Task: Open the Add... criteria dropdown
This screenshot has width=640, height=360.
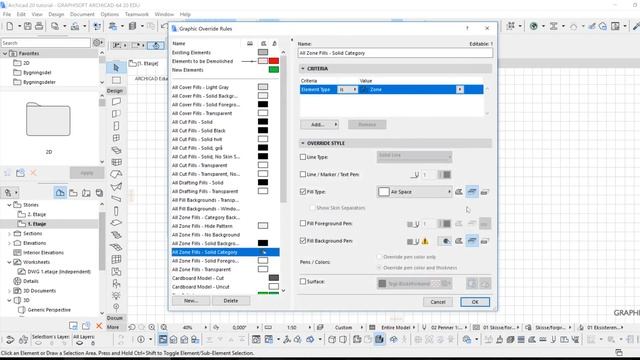Action: (x=320, y=124)
